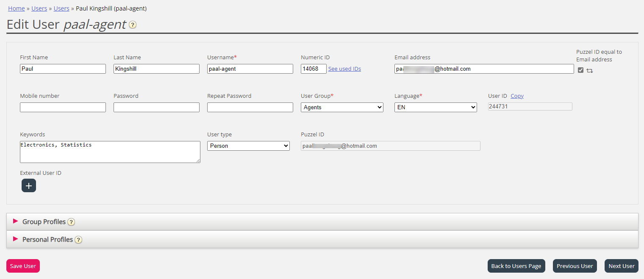
Task: Copy the User ID via Copy link
Action: [x=517, y=96]
